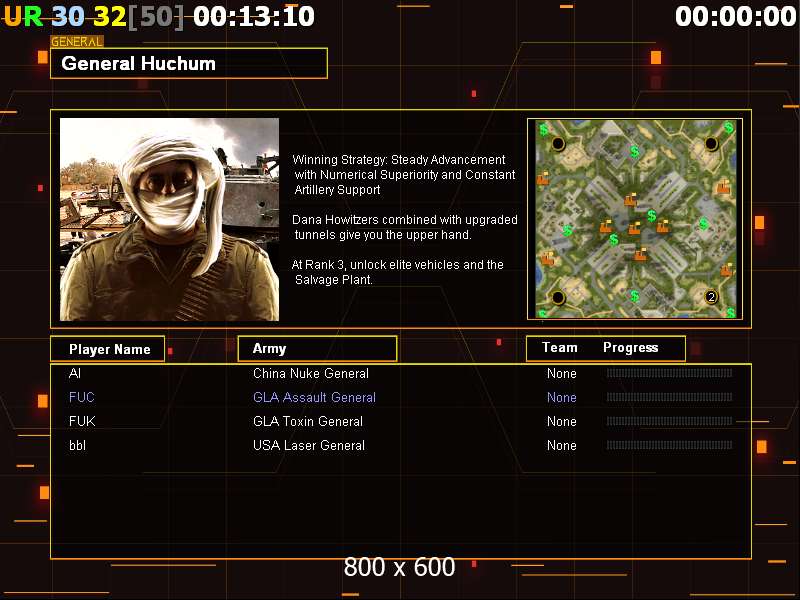The height and width of the screenshot is (600, 800).
Task: Click the yellow 32 counter
Action: click(110, 16)
